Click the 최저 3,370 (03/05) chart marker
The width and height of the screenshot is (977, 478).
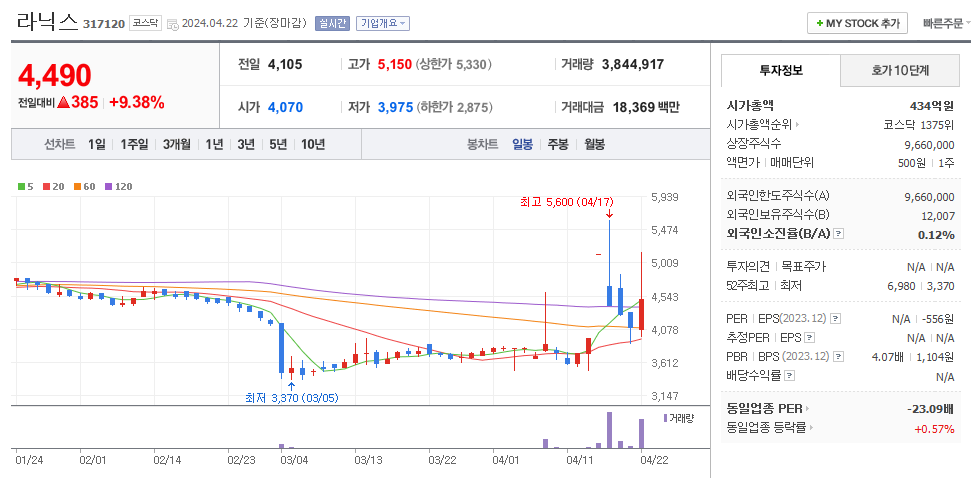point(292,398)
